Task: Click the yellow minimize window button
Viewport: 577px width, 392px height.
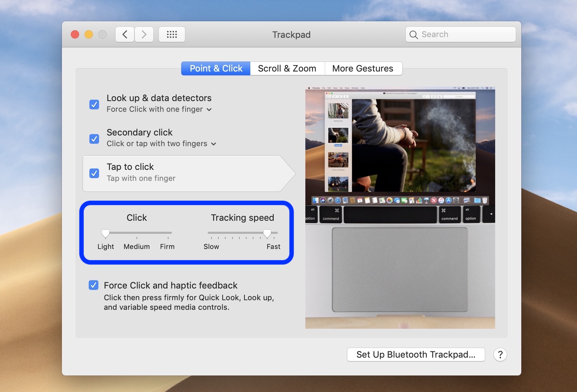Action: [x=89, y=34]
